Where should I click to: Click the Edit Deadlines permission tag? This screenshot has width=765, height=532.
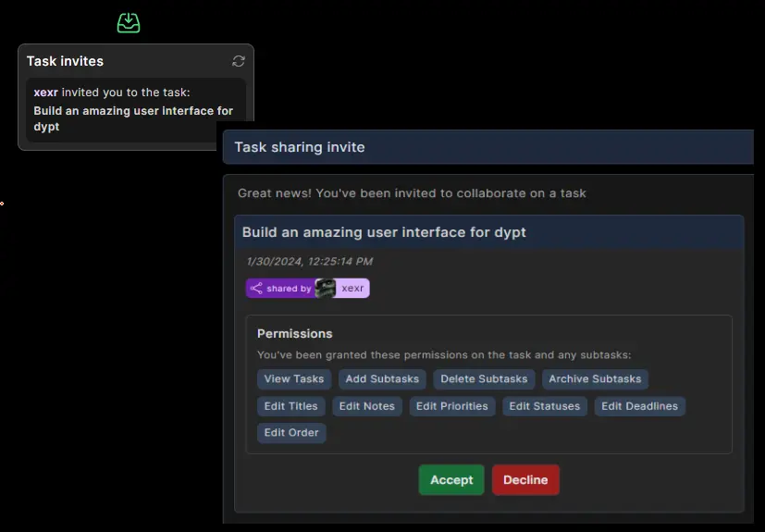coord(639,406)
